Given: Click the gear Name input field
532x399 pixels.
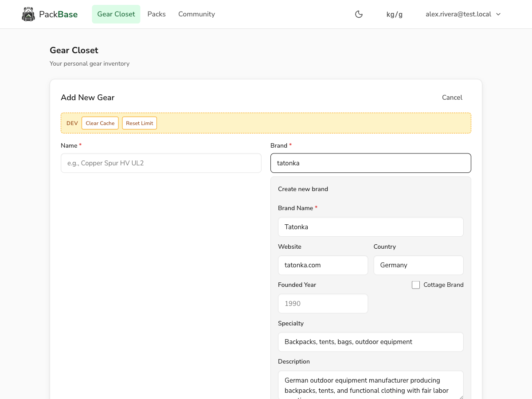Looking at the screenshot, I should tap(160, 163).
